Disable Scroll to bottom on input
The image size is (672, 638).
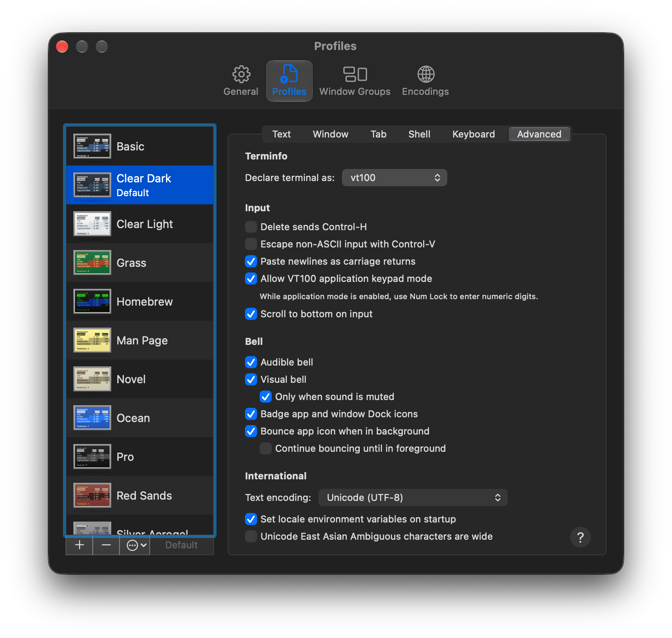(x=251, y=314)
